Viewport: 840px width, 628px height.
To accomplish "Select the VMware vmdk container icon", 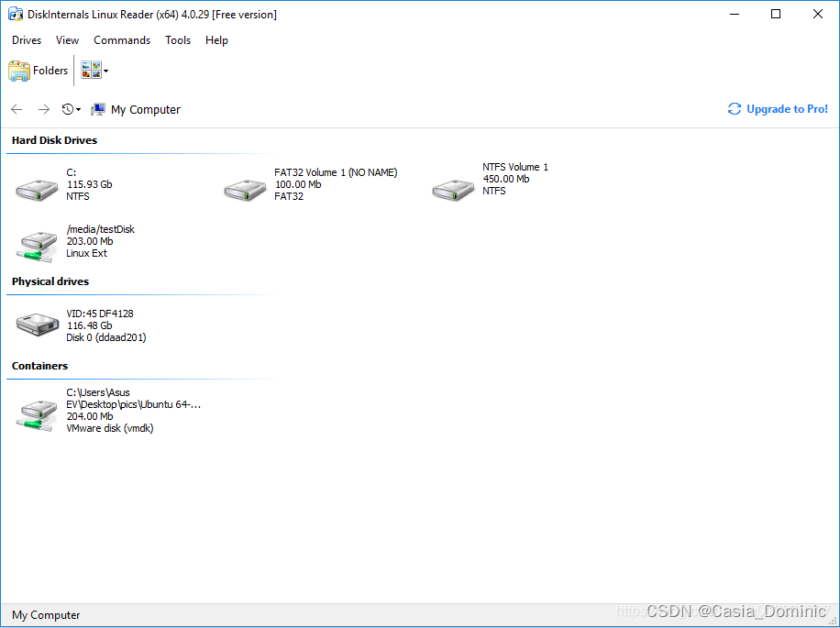I will 37,415.
